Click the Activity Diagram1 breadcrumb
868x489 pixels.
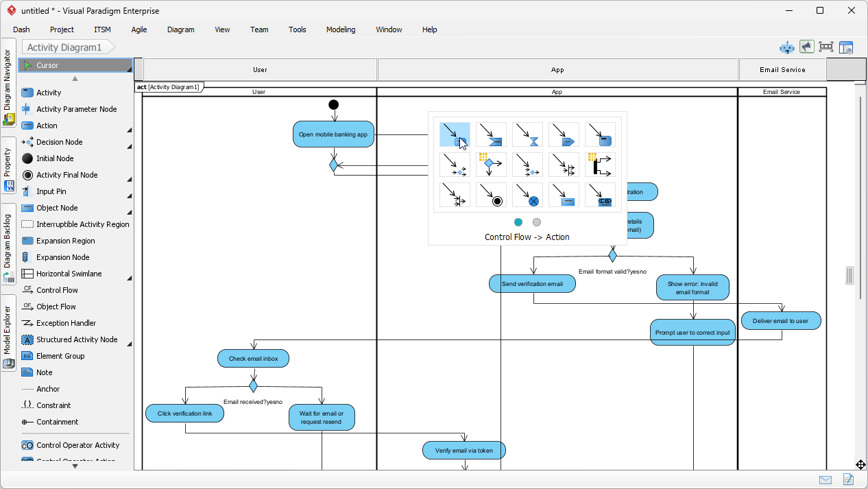click(64, 47)
